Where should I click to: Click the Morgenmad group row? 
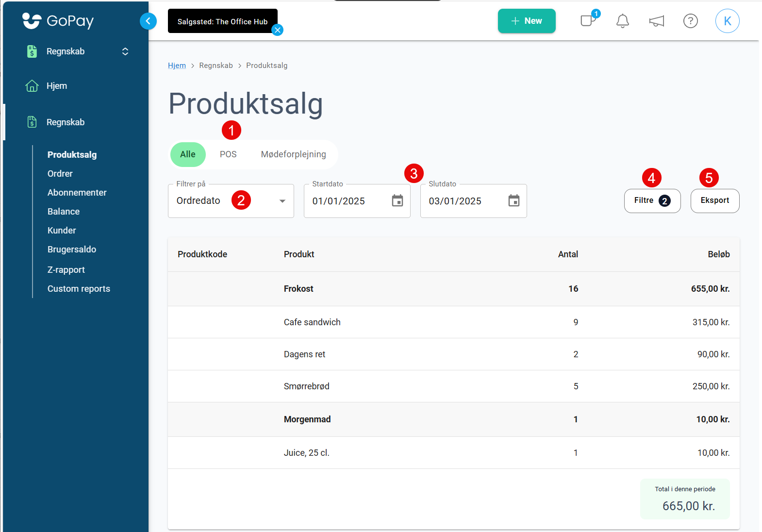point(454,419)
